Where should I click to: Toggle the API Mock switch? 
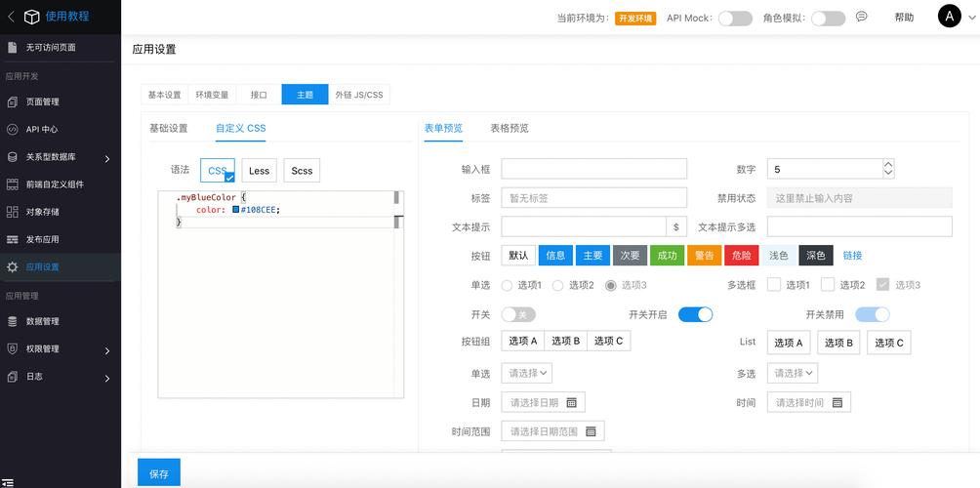(x=735, y=18)
